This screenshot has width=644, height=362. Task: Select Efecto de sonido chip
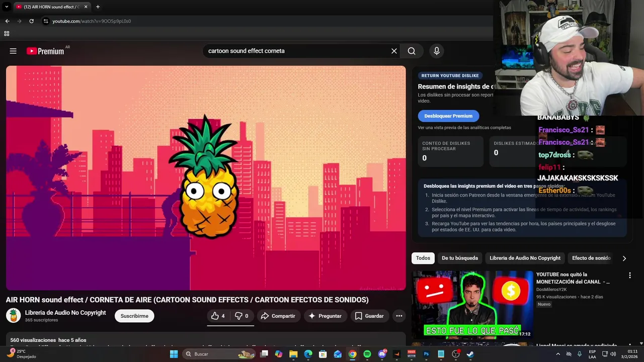pos(591,258)
